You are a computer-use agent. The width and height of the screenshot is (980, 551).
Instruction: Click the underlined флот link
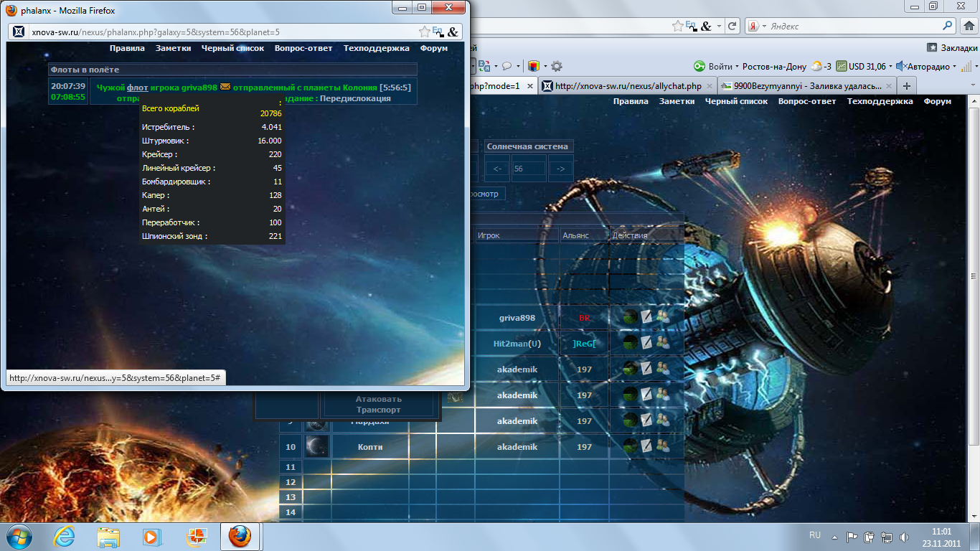138,87
